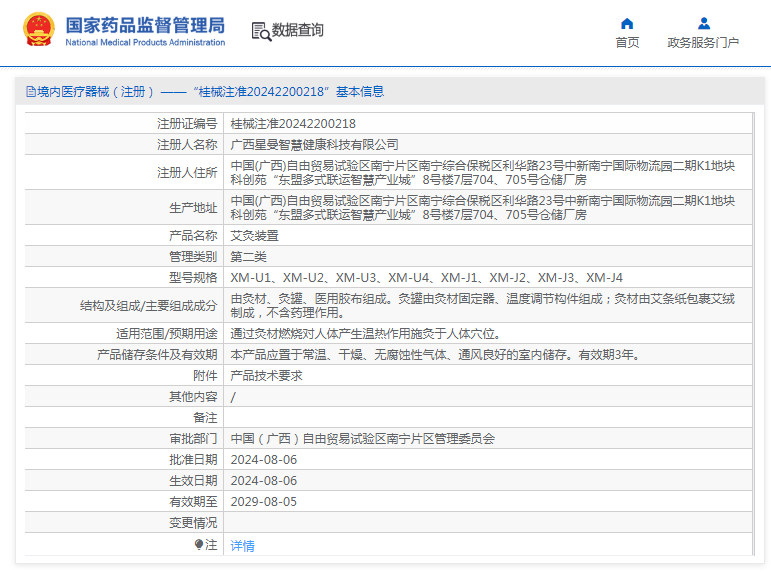This screenshot has width=771, height=578.
Task: Select 广西星曼智慧健康科技有限公司 cell
Action: coord(315,145)
